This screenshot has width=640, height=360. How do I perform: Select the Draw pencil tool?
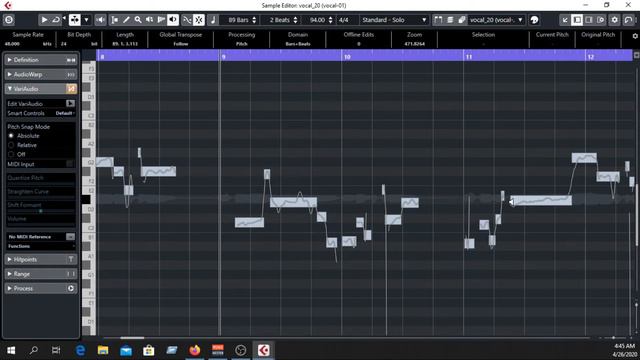pyautogui.click(x=127, y=20)
